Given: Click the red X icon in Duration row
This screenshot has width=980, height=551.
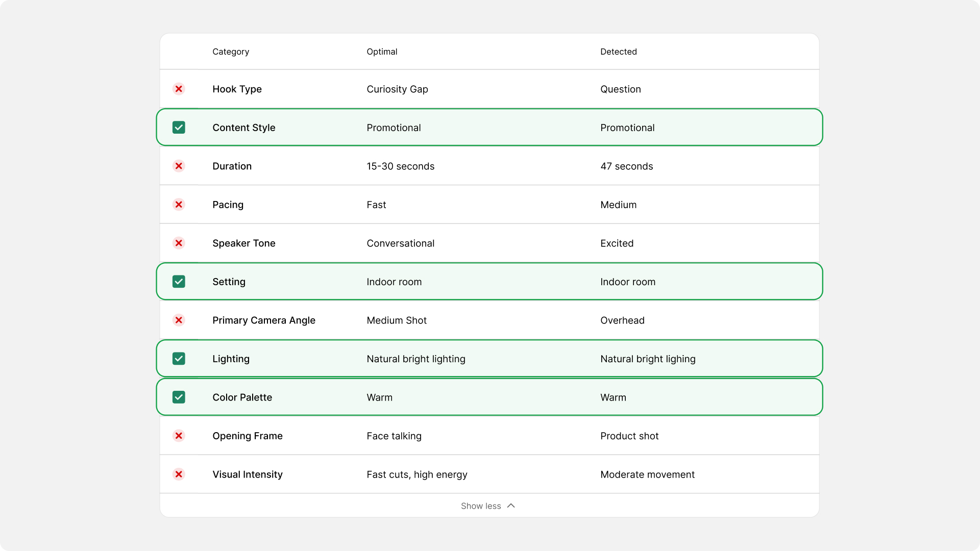Looking at the screenshot, I should (x=179, y=166).
